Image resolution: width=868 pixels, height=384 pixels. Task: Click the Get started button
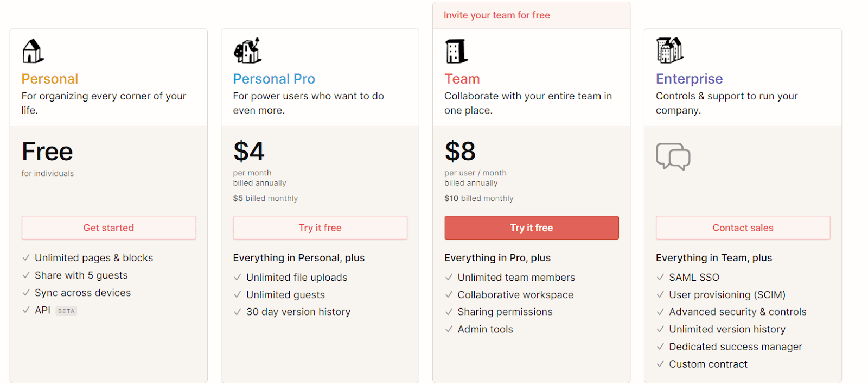108,228
